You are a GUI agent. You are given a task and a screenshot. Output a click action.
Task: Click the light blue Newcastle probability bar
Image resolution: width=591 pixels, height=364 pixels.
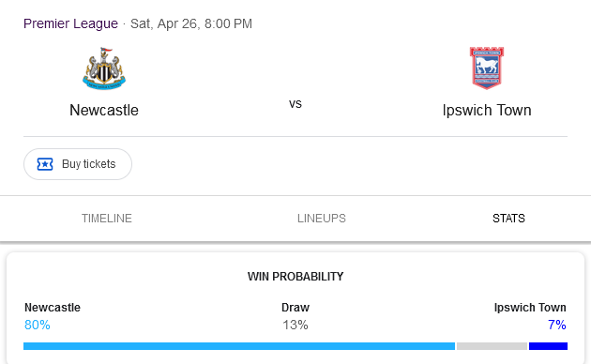click(239, 346)
